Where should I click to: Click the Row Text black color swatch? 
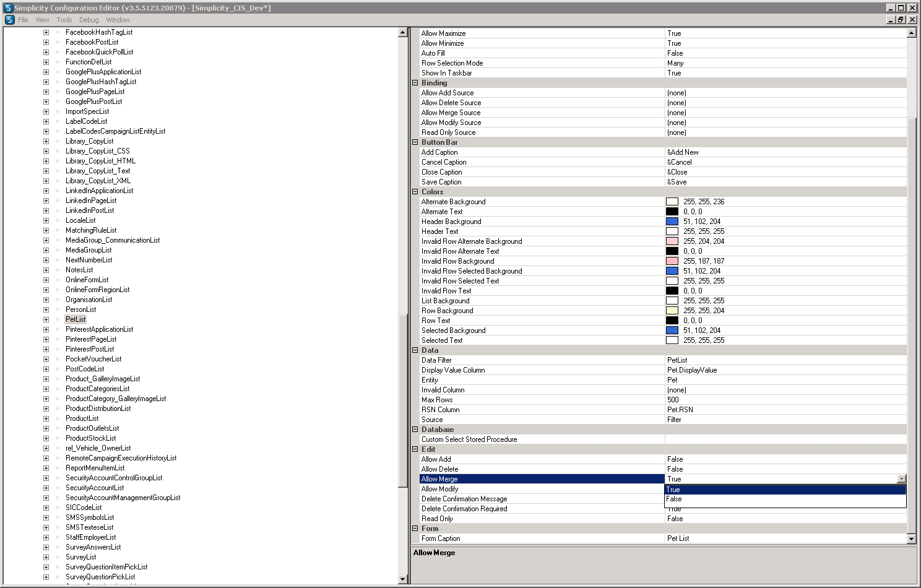(x=672, y=321)
